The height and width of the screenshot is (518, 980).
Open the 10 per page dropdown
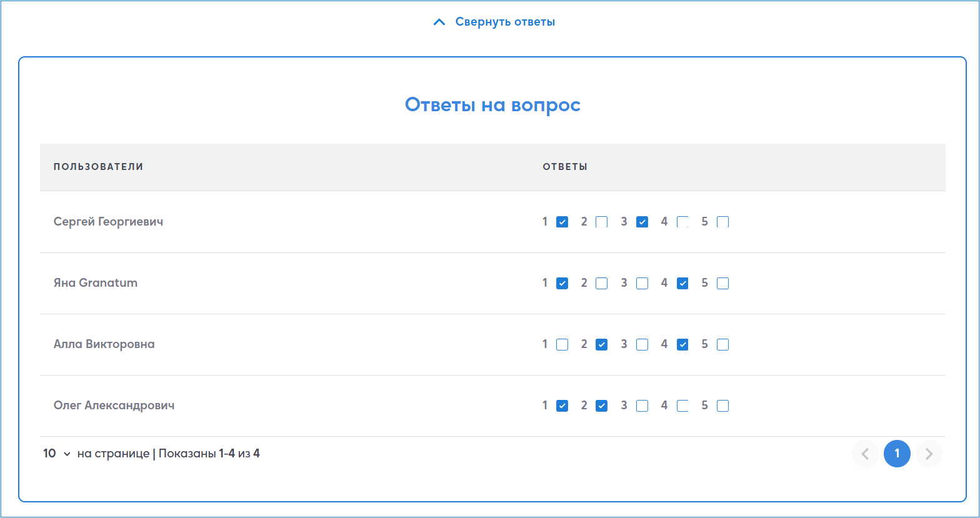[57, 454]
